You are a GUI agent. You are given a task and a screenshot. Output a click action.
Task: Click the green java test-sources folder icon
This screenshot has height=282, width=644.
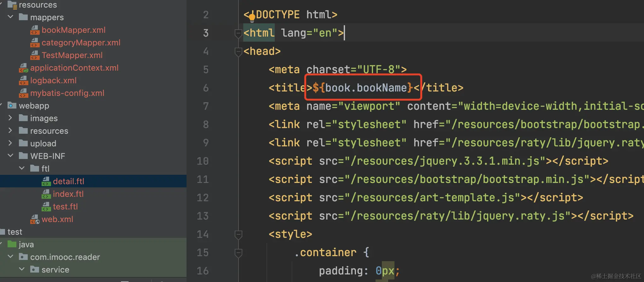pyautogui.click(x=12, y=244)
